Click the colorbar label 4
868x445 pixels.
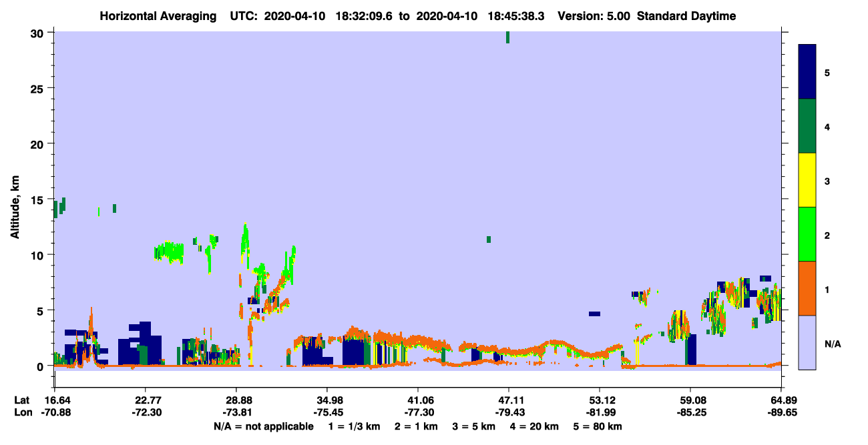tap(827, 126)
